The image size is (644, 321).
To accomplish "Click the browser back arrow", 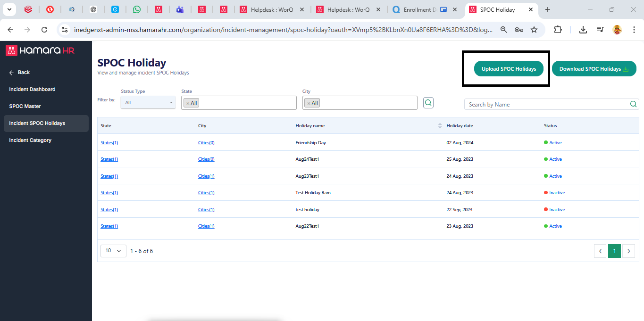I will point(10,30).
